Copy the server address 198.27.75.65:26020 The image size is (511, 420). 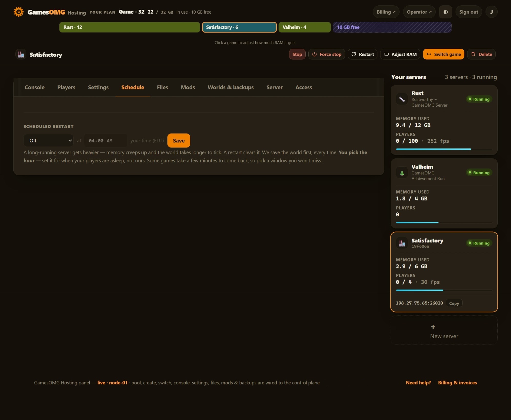(454, 303)
